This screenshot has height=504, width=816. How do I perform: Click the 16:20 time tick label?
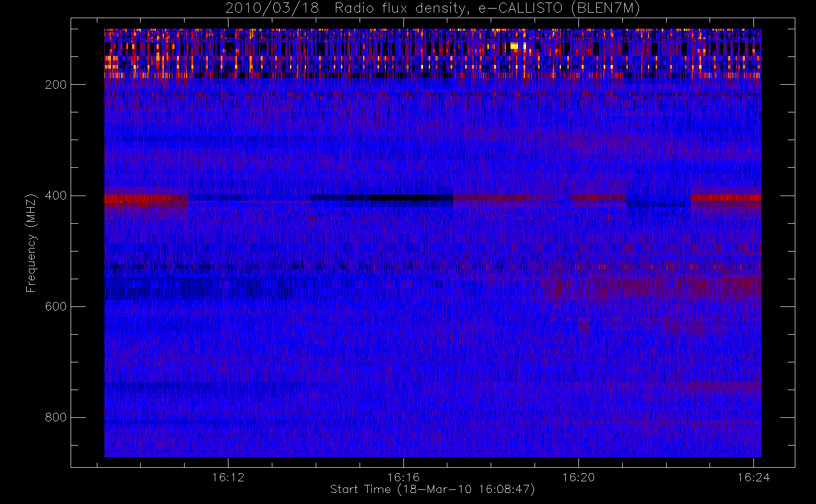click(x=578, y=477)
